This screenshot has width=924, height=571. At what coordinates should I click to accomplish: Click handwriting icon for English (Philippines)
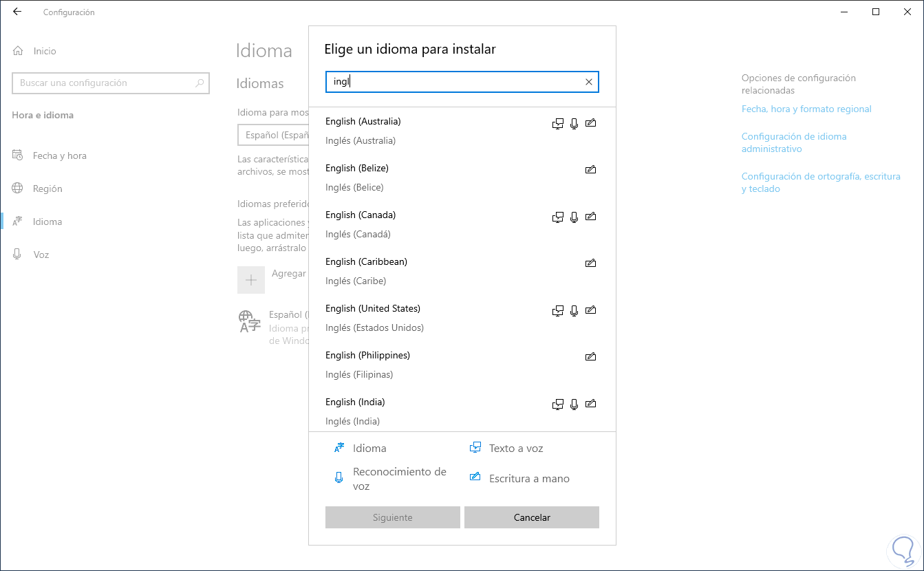coord(590,356)
